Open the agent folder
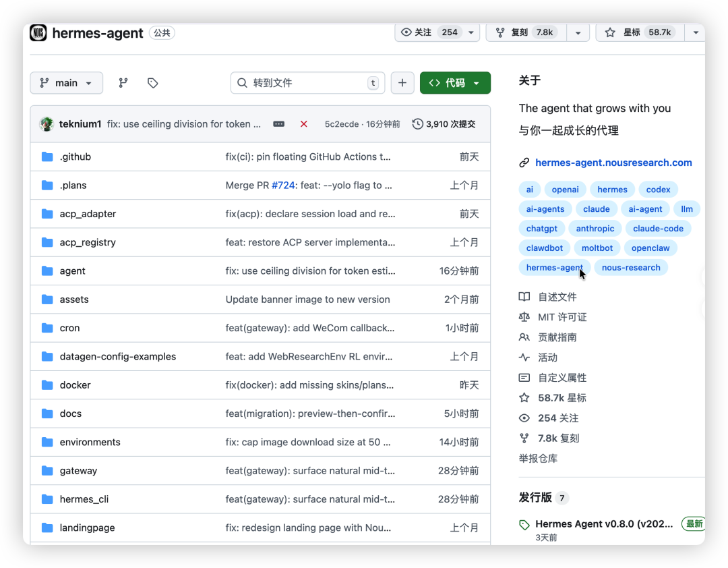 tap(72, 271)
